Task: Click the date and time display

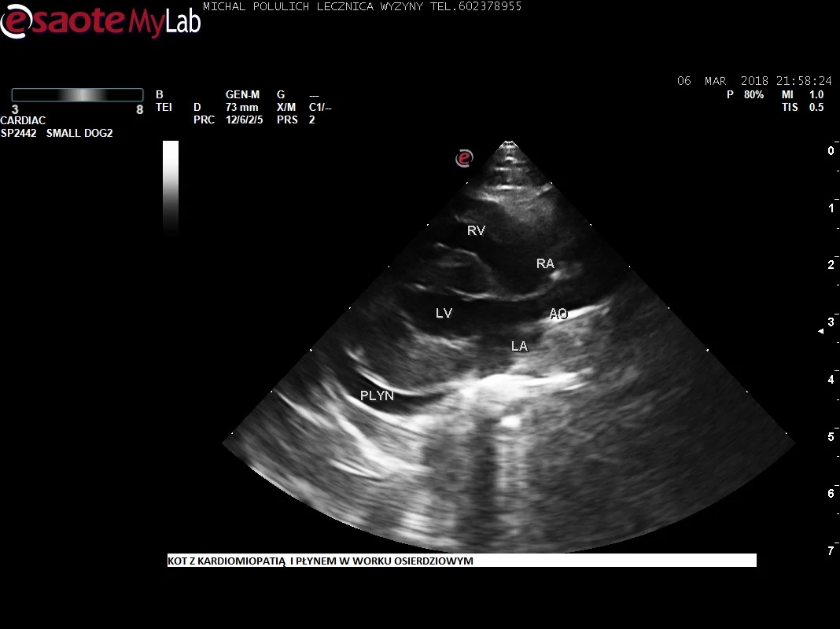Action: (753, 81)
